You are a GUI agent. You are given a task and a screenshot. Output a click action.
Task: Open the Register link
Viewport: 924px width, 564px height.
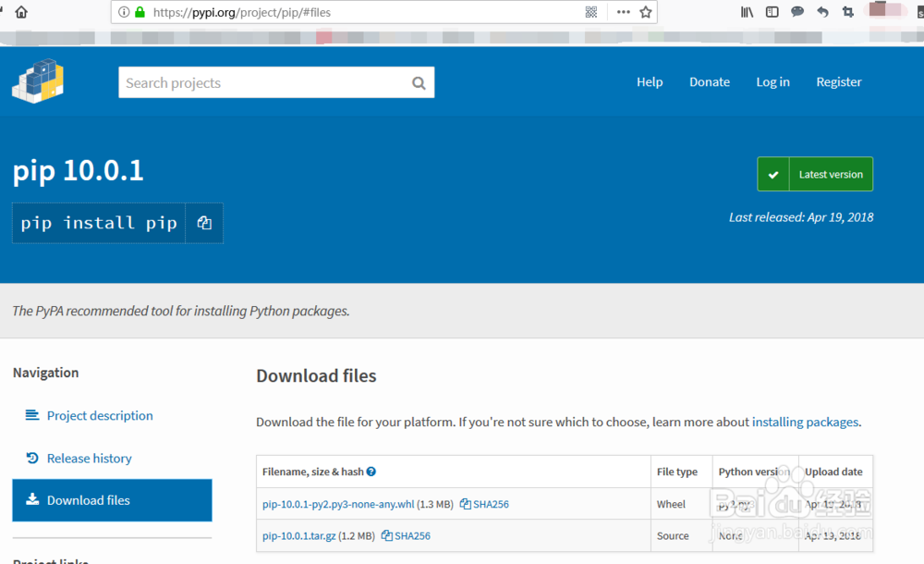coord(839,82)
